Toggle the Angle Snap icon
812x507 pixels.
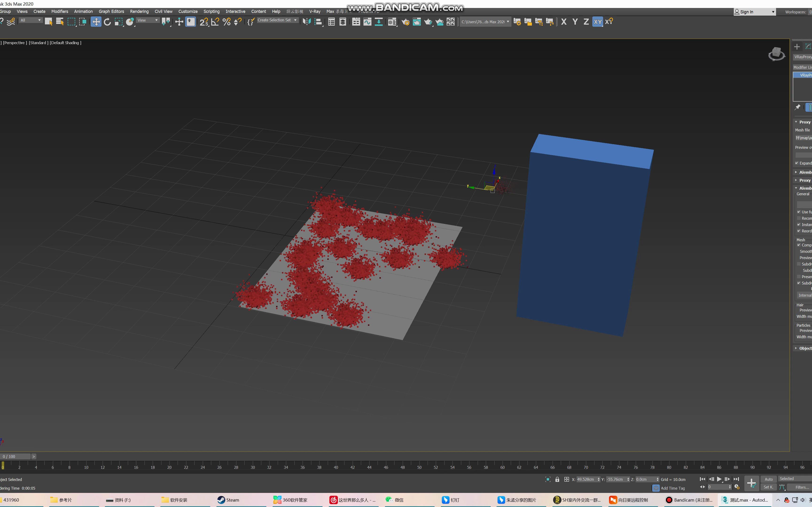(x=215, y=22)
